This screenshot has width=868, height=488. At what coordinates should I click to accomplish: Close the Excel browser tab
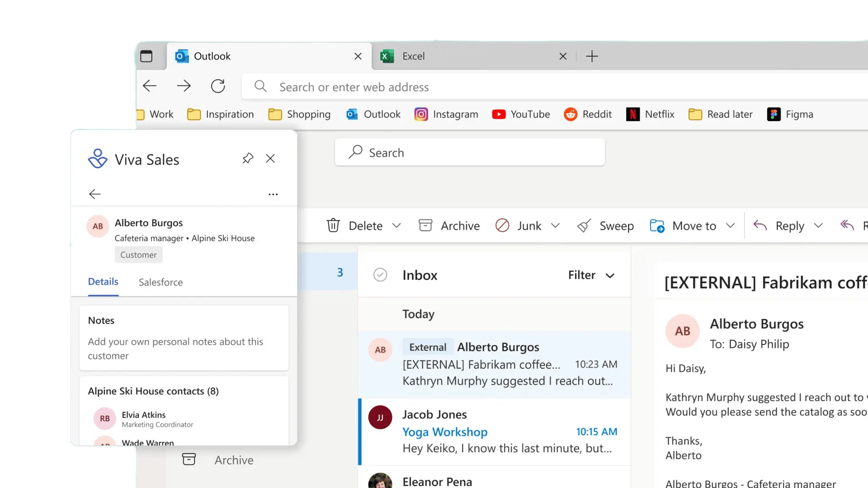coord(563,56)
